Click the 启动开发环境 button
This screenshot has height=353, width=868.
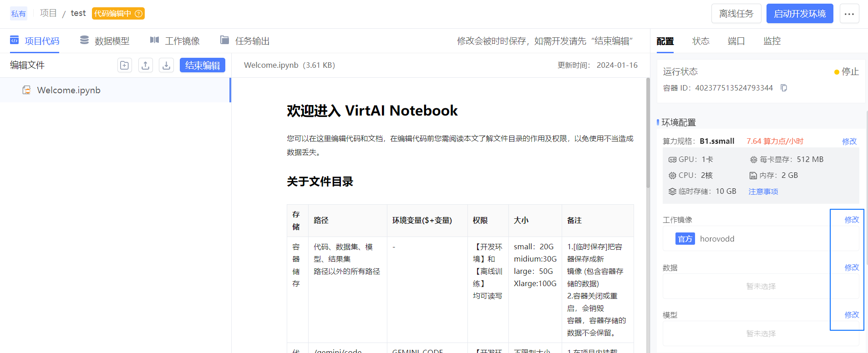point(799,14)
